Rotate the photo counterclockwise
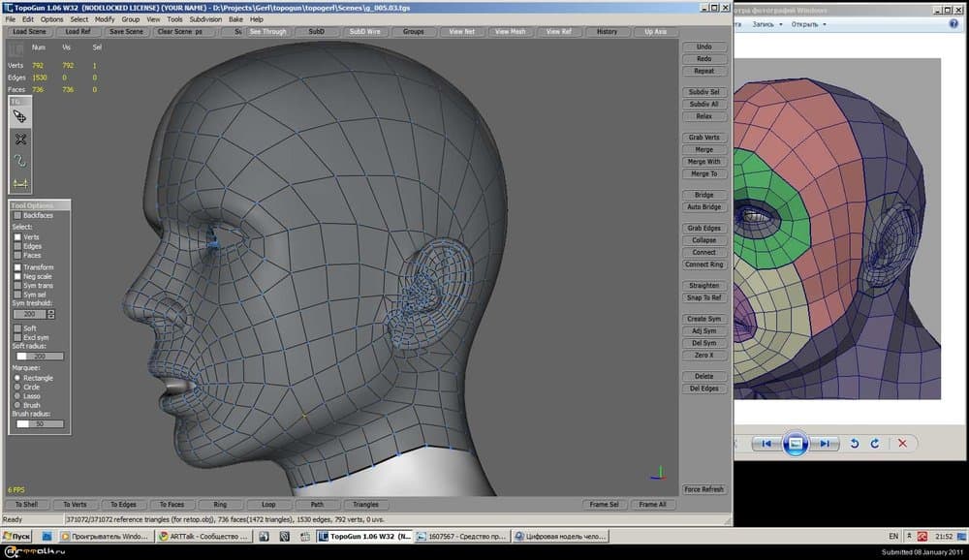 [x=855, y=444]
